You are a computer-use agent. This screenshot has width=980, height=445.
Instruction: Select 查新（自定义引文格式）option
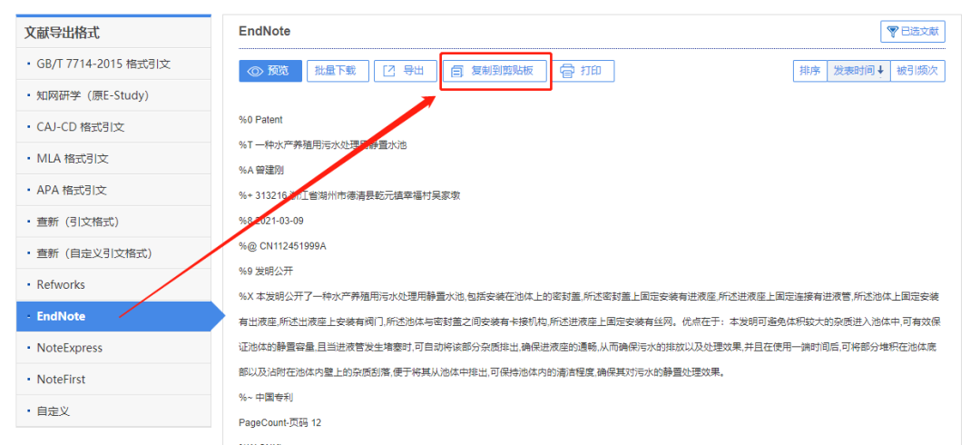click(x=113, y=252)
